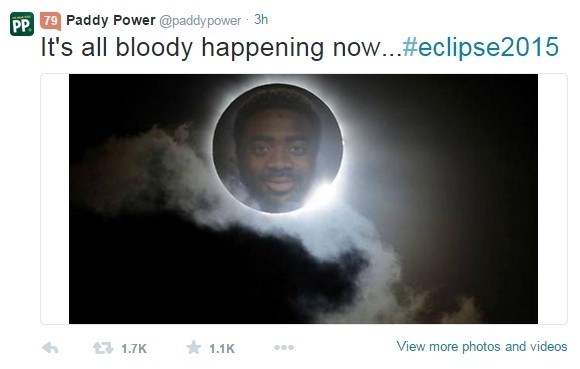Image resolution: width=580 pixels, height=369 pixels.
Task: Reply to the tweet using the arrow icon
Action: [50, 348]
